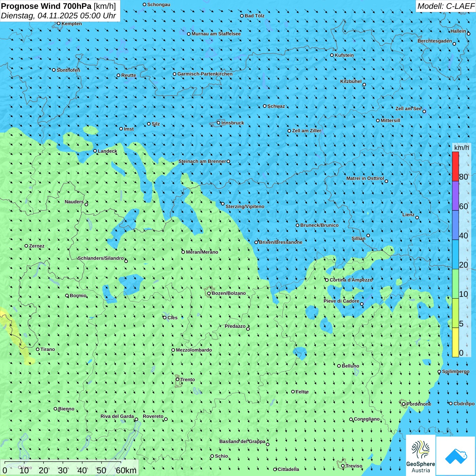
Task: Click the Riva del Garda location dot
Action: click(x=136, y=419)
